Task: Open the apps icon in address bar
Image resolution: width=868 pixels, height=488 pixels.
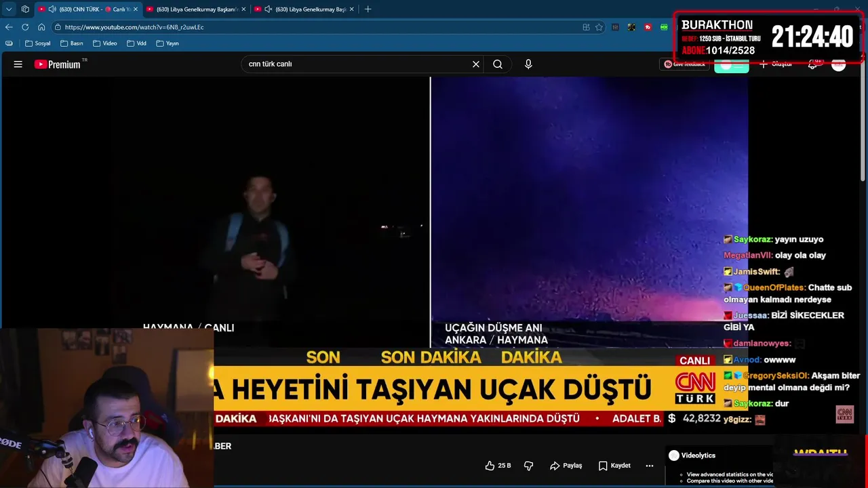Action: [586, 27]
